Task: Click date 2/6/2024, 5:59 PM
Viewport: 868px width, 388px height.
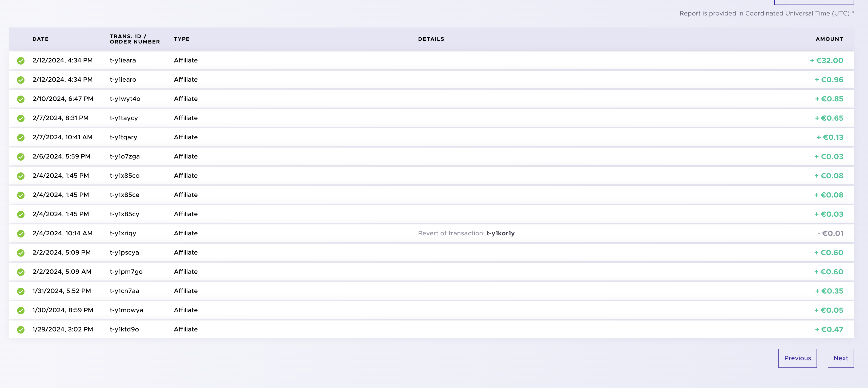Action: [x=61, y=157]
